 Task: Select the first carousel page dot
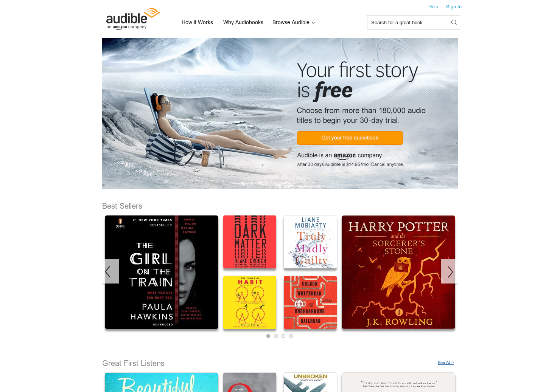(268, 336)
